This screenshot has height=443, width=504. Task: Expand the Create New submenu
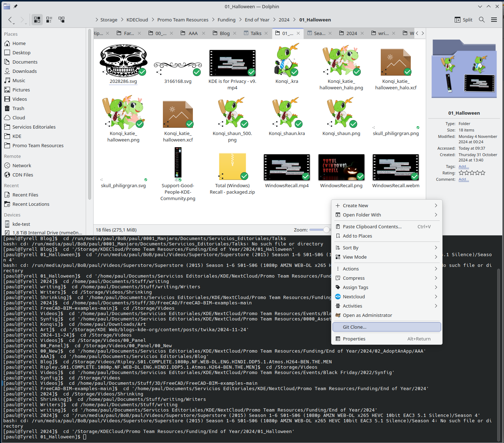coord(436,205)
